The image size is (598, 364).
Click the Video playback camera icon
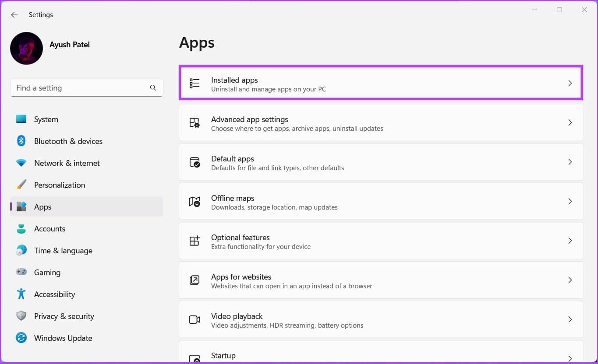[195, 319]
